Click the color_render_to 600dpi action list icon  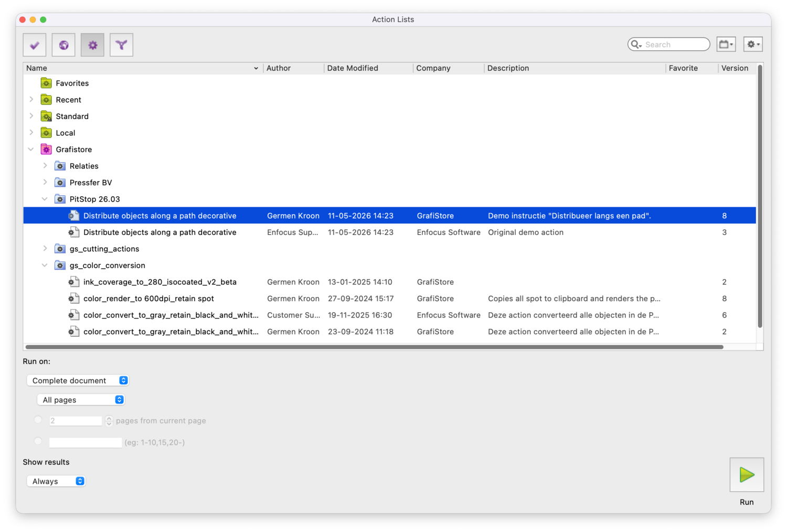74,299
